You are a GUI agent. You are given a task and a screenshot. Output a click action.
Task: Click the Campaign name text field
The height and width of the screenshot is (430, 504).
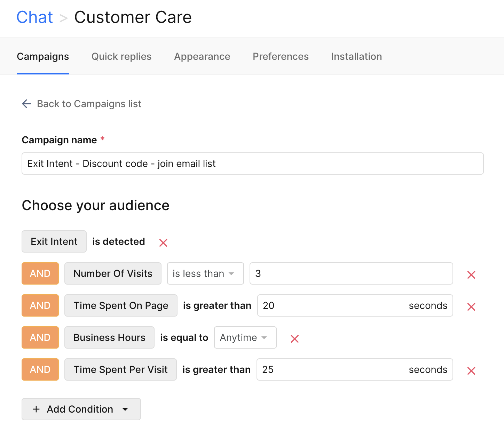coord(252,164)
